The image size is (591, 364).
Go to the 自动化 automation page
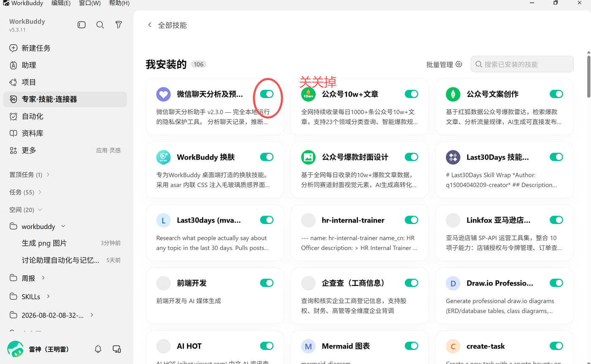tap(65, 116)
